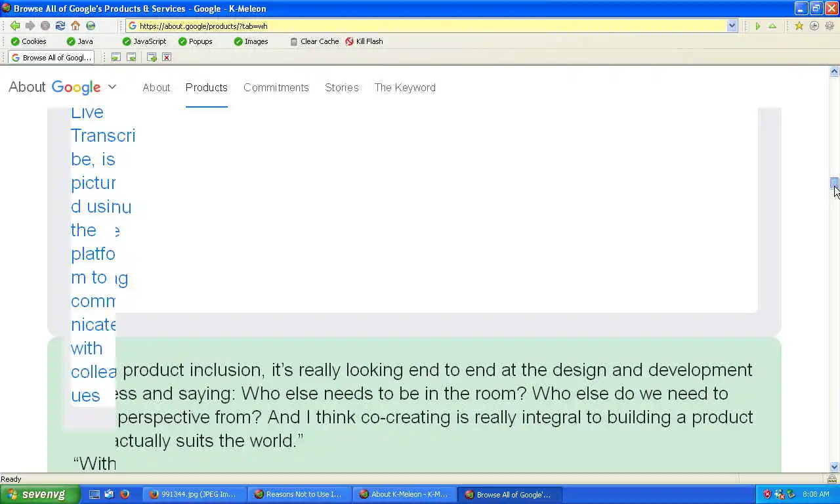Click the globe icon next to Home
The width and height of the screenshot is (840, 504).
91,26
